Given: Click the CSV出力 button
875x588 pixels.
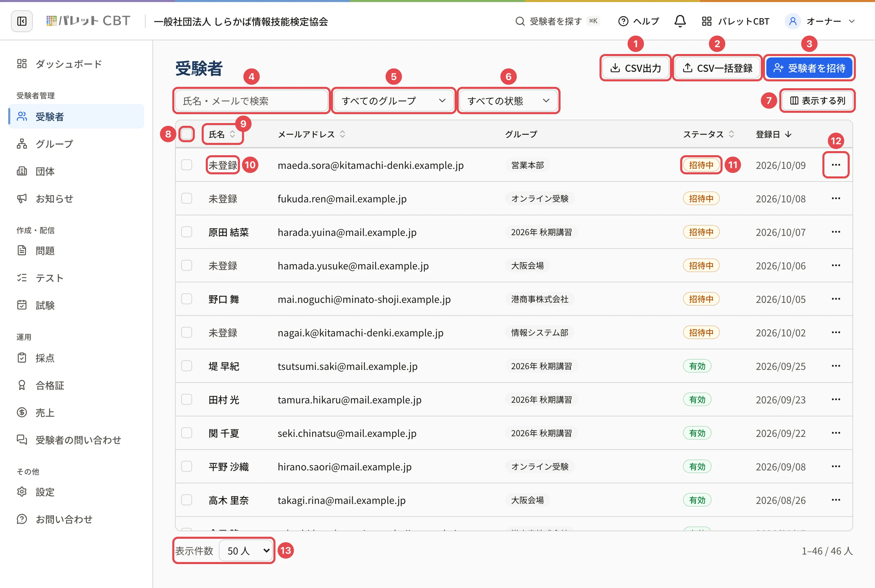Looking at the screenshot, I should click(x=635, y=68).
